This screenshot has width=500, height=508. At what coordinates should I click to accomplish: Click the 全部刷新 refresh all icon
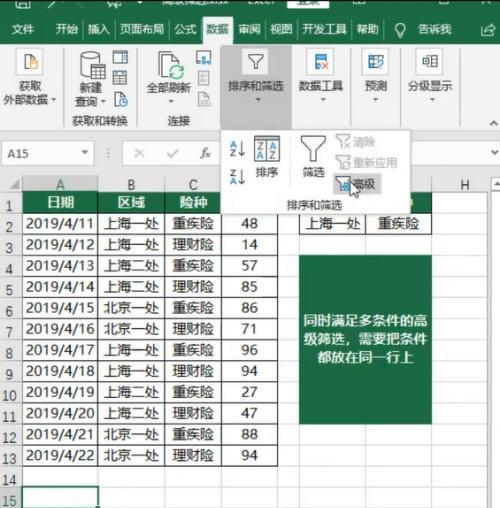tap(171, 65)
